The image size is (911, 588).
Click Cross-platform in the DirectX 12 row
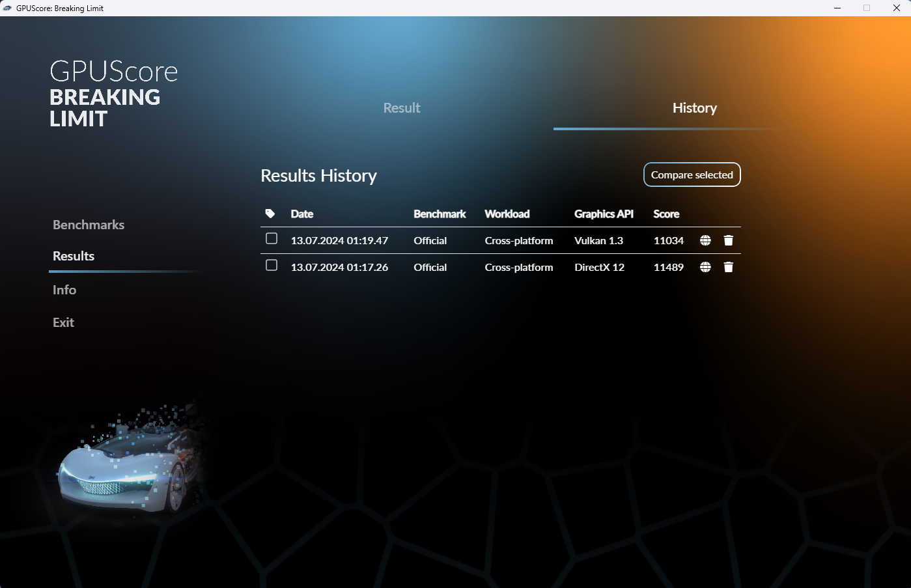pyautogui.click(x=519, y=267)
